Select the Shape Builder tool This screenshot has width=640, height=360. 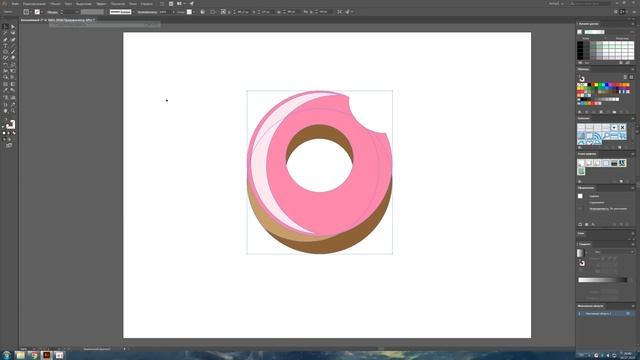(x=5, y=77)
